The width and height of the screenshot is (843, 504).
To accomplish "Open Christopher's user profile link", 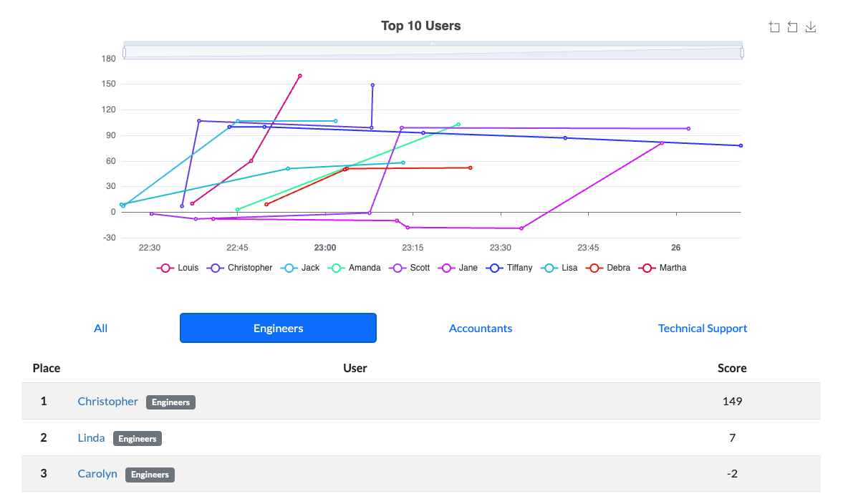I will 107,402.
